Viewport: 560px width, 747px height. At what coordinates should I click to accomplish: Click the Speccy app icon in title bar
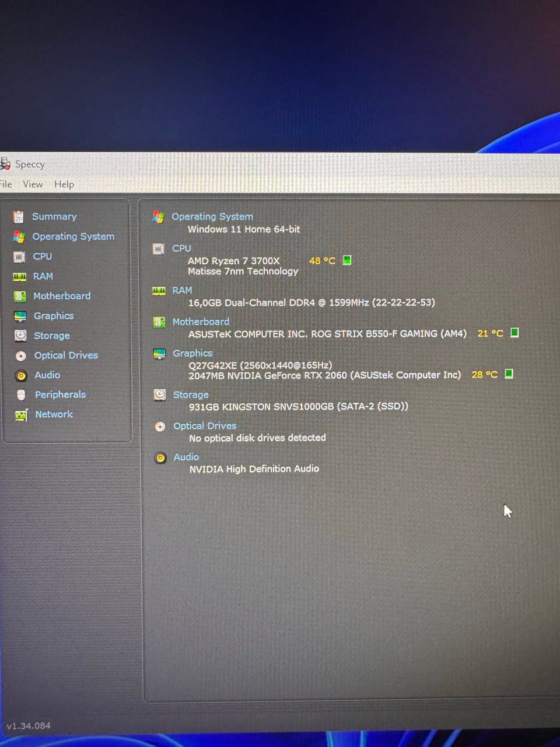coord(5,163)
